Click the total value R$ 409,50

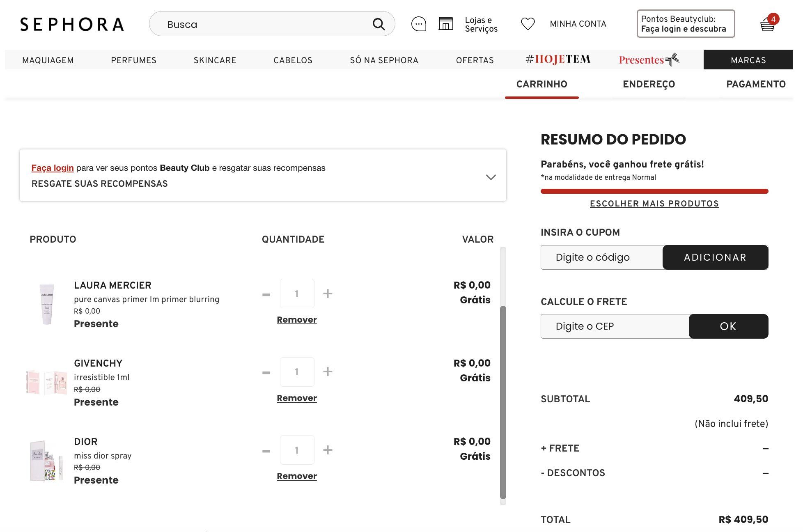[743, 520]
